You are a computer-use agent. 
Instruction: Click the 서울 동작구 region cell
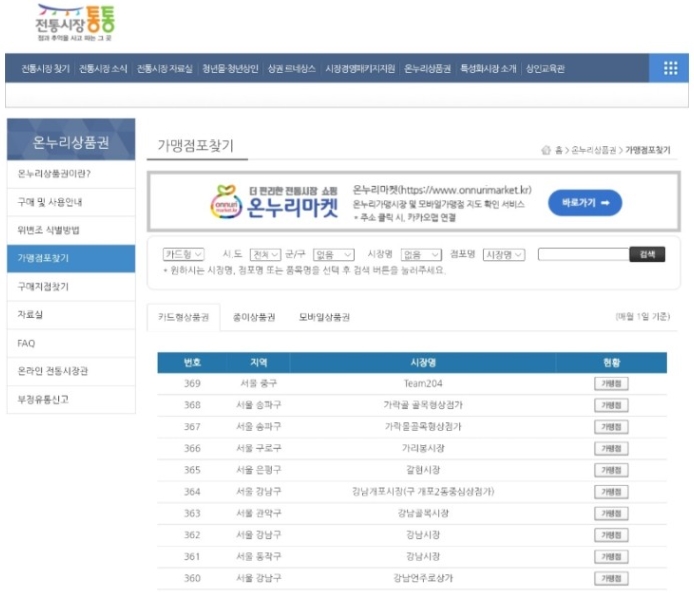coord(258,556)
